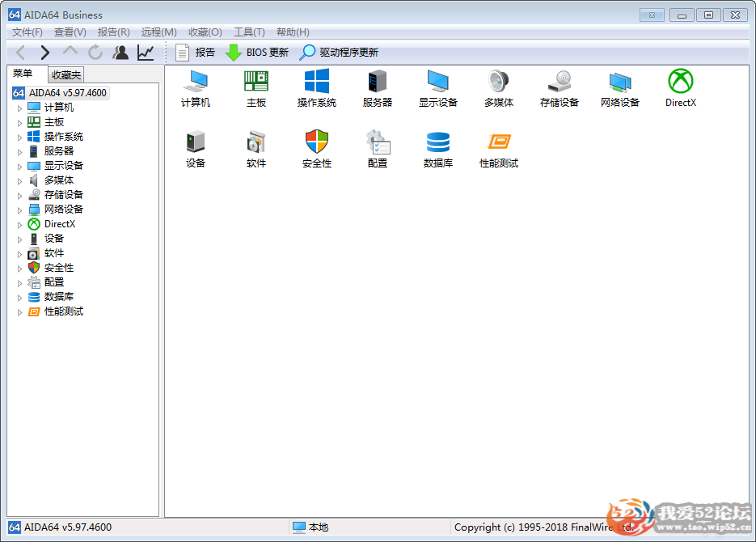756x542 pixels.
Task: Go back with the left arrow toolbar icon
Action: [21, 52]
